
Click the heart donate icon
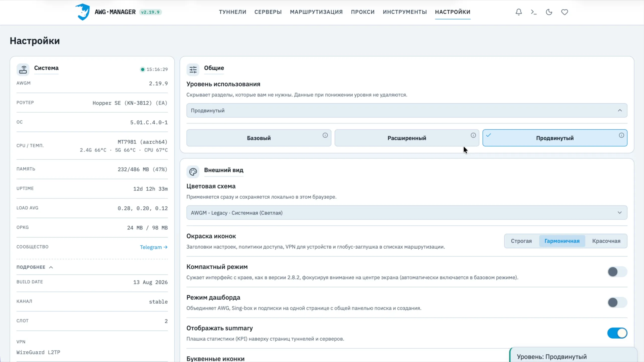565,12
